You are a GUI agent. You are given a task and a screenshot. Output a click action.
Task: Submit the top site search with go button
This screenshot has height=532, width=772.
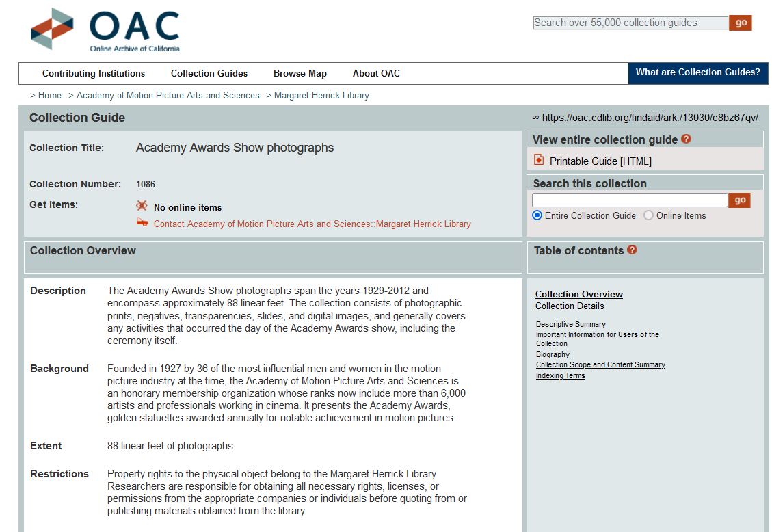tap(741, 23)
